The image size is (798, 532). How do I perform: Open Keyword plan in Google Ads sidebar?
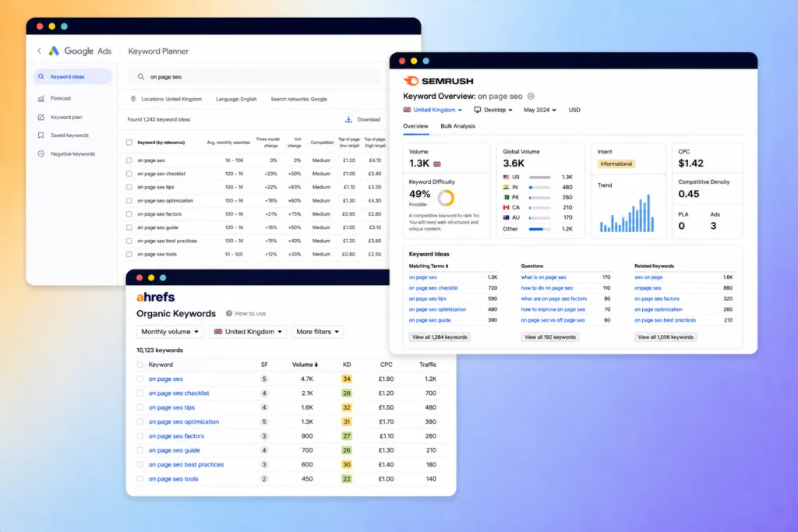pos(66,117)
